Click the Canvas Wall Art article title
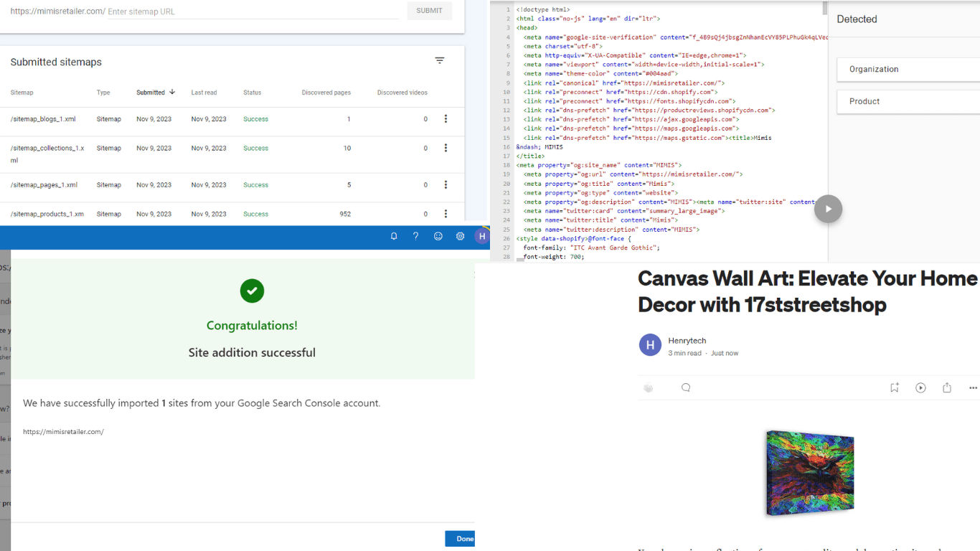This screenshot has width=980, height=551. pyautogui.click(x=808, y=291)
